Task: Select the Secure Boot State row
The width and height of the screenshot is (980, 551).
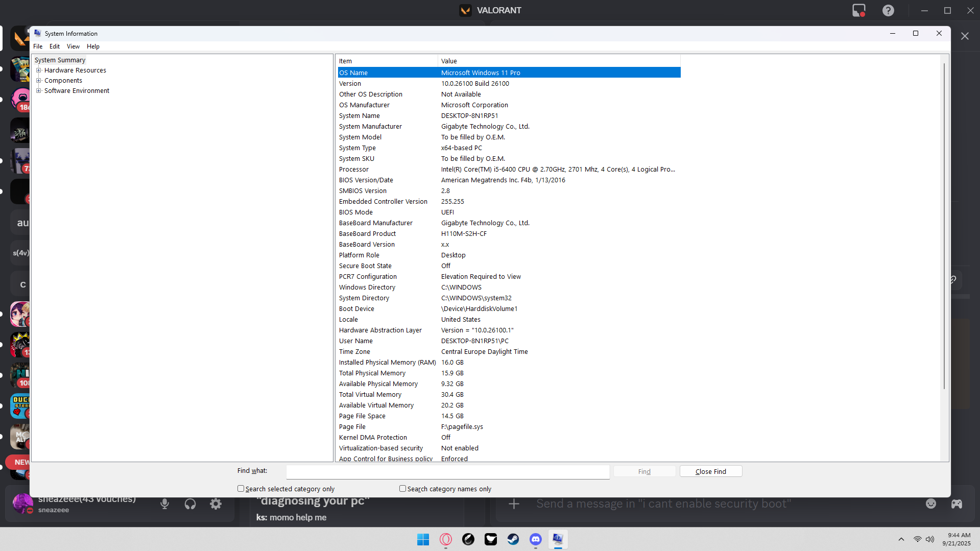Action: coord(509,266)
